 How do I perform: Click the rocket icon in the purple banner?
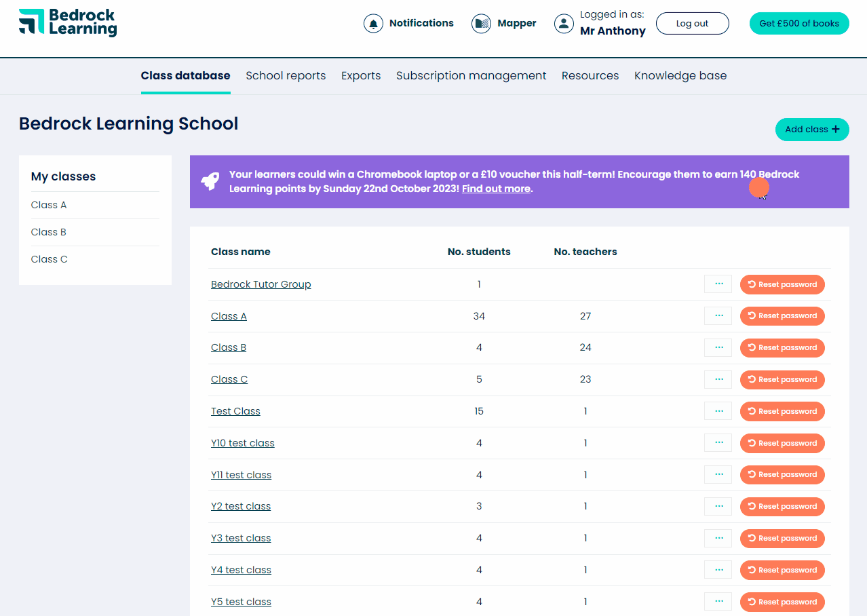[x=210, y=181]
